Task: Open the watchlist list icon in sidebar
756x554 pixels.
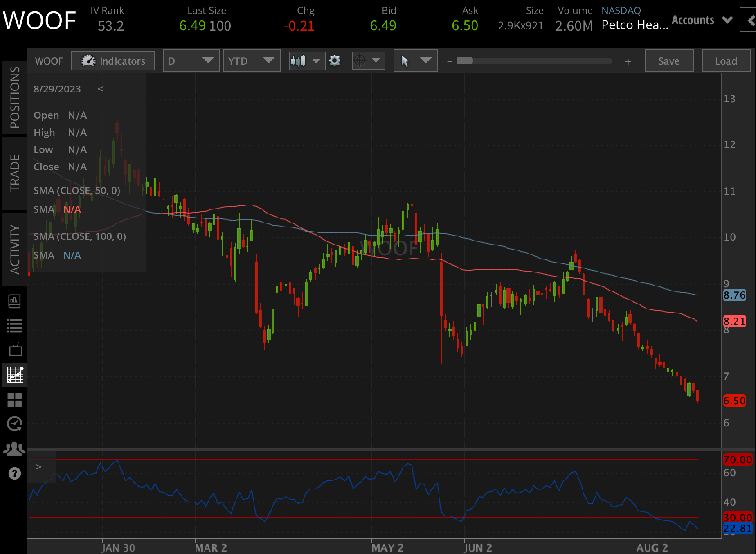Action: (15, 326)
